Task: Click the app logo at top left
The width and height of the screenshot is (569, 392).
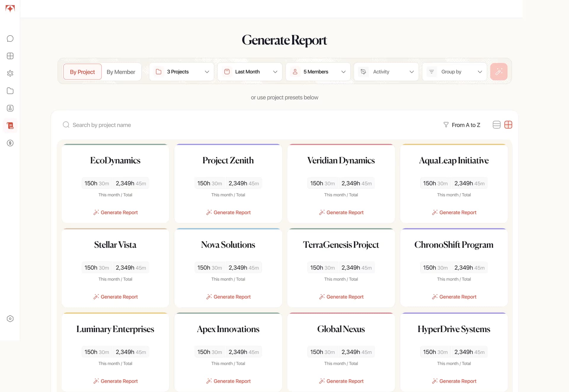Action: [10, 8]
